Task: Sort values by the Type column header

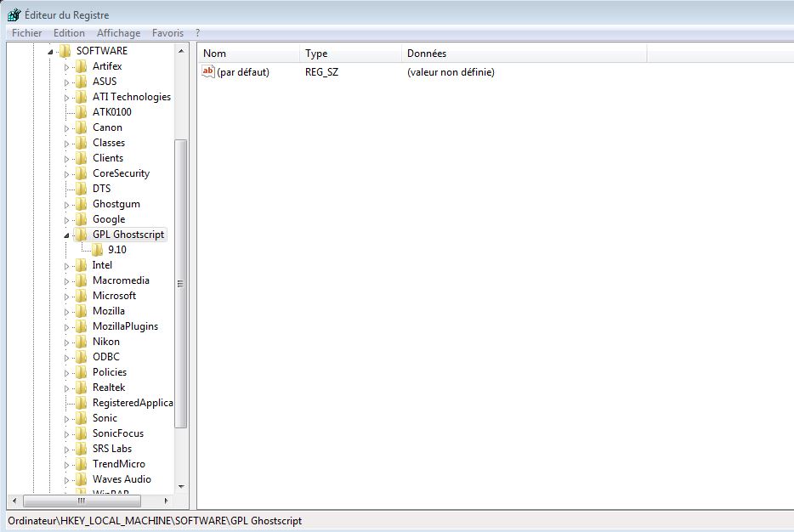Action: (350, 54)
